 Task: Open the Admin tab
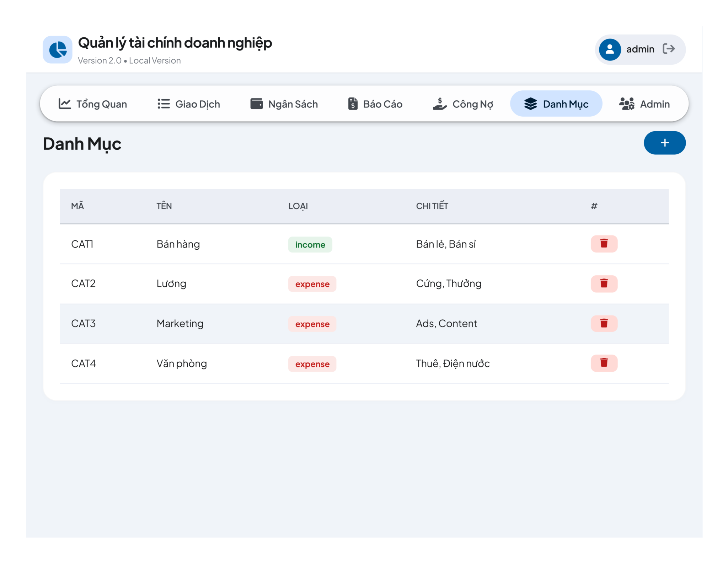click(x=644, y=104)
